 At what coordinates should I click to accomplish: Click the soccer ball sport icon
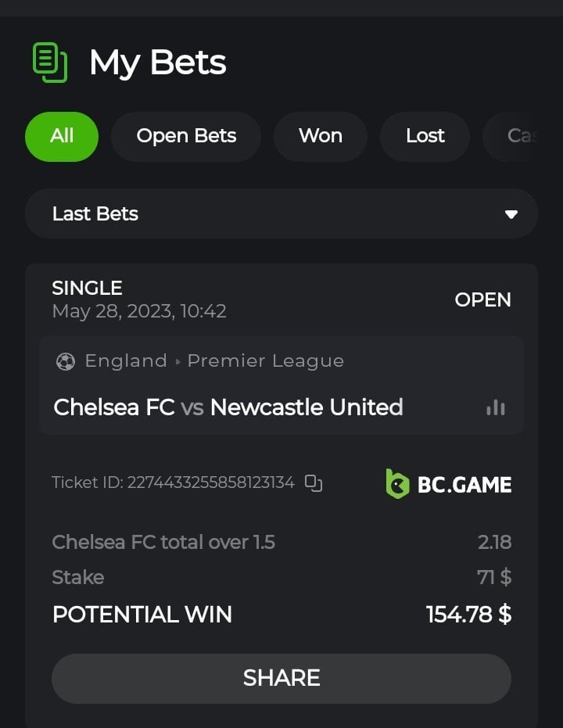coord(66,361)
